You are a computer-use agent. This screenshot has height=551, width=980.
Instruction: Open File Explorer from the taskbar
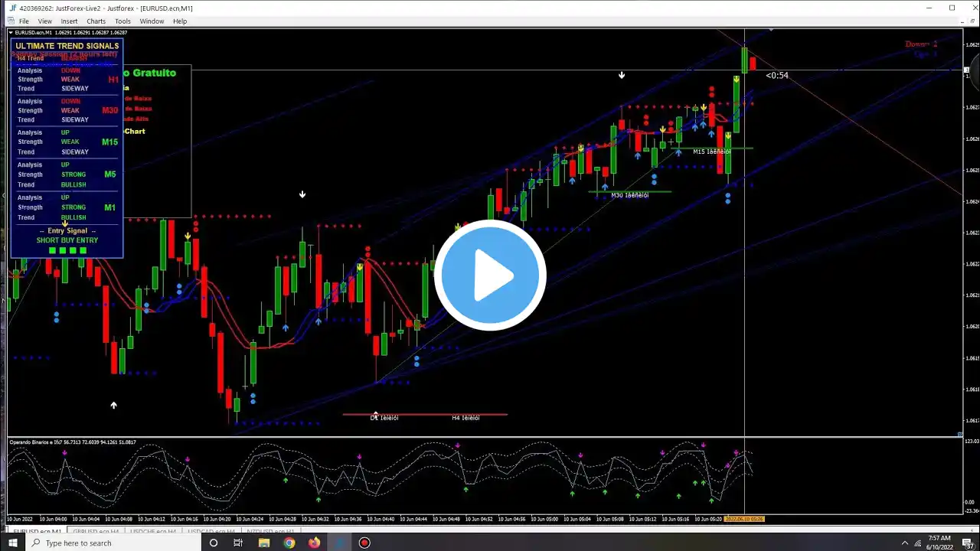tap(264, 543)
